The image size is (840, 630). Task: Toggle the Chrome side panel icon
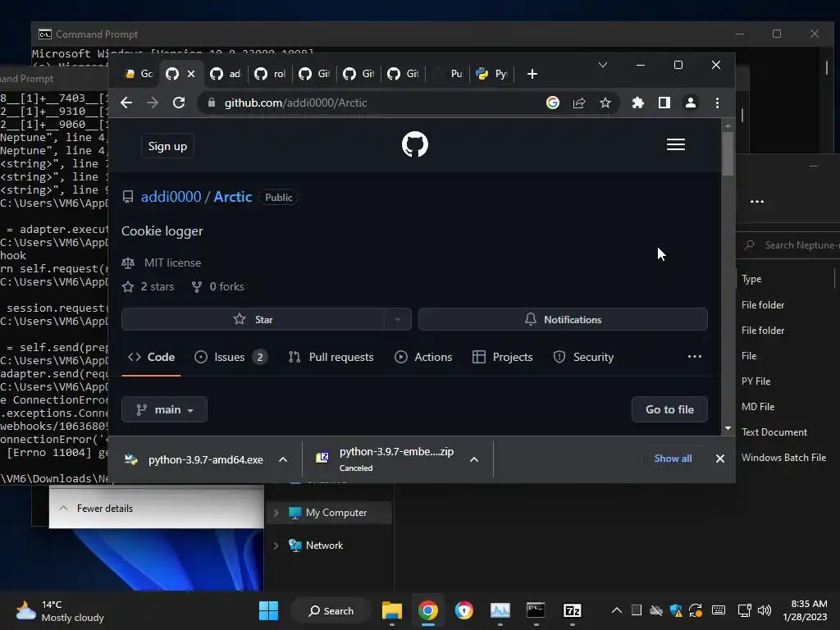pyautogui.click(x=664, y=103)
